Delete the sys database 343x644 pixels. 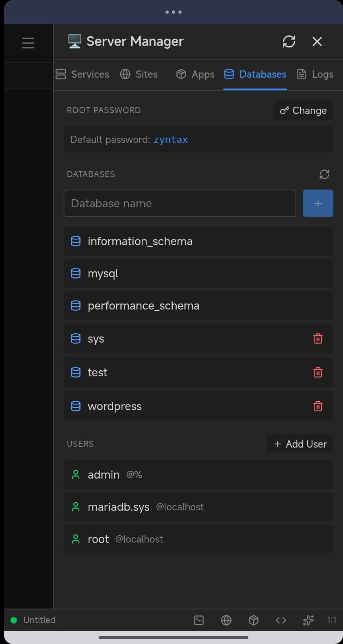[318, 339]
